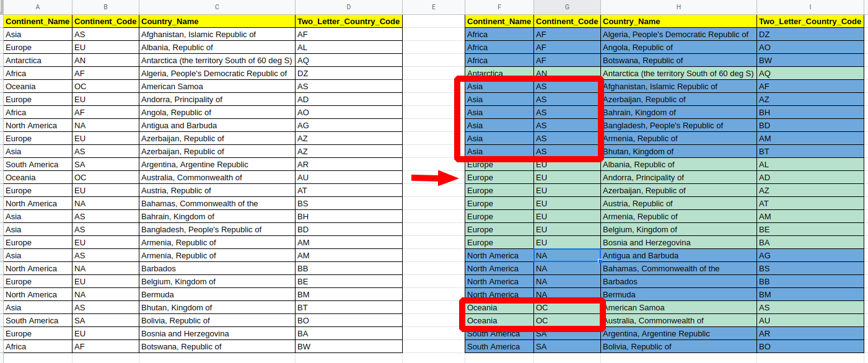The width and height of the screenshot is (868, 363).
Task: Select column D header
Action: point(348,7)
